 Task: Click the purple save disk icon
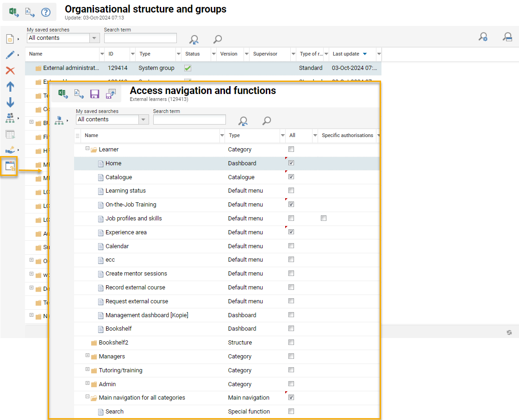94,94
